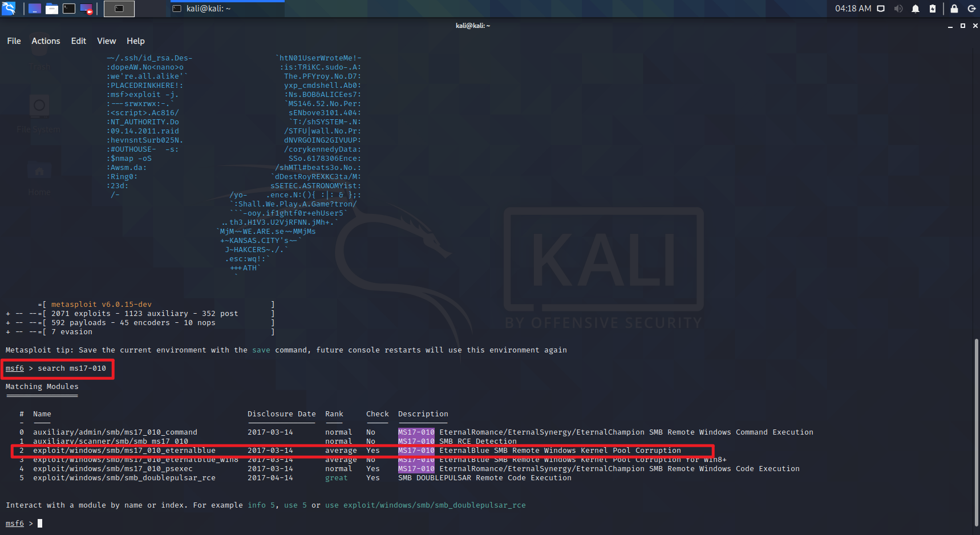Click the show desktop panel icon
The image size is (980, 535).
click(x=35, y=9)
